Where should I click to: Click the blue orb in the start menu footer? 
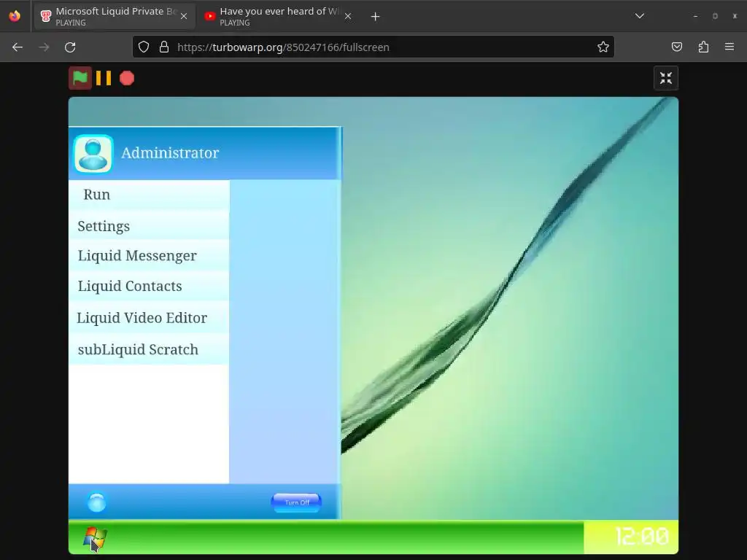point(97,502)
